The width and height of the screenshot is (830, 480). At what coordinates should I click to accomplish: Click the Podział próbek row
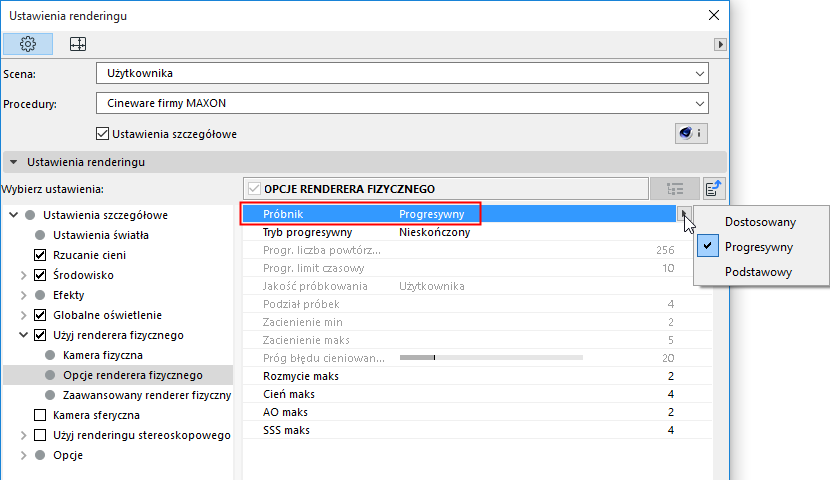477,304
